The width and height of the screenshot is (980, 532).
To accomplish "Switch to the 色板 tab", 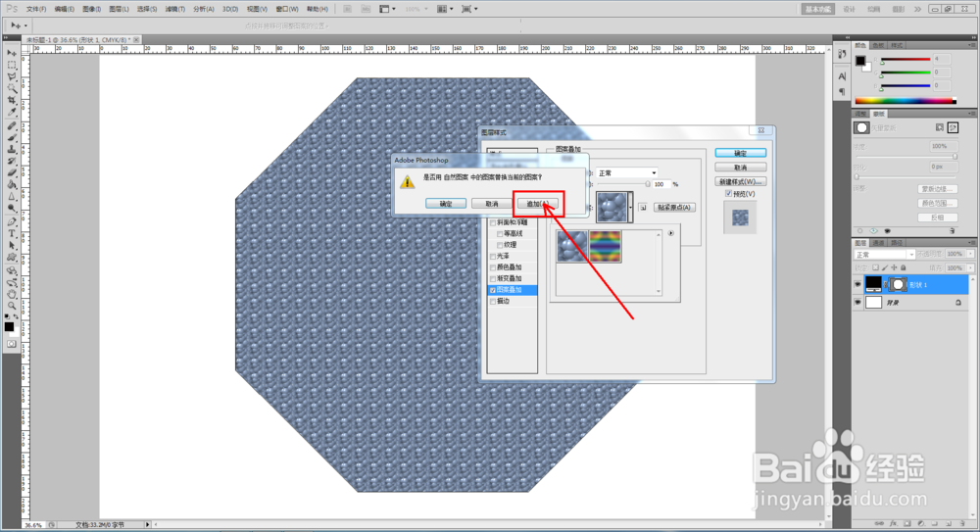I will point(879,45).
